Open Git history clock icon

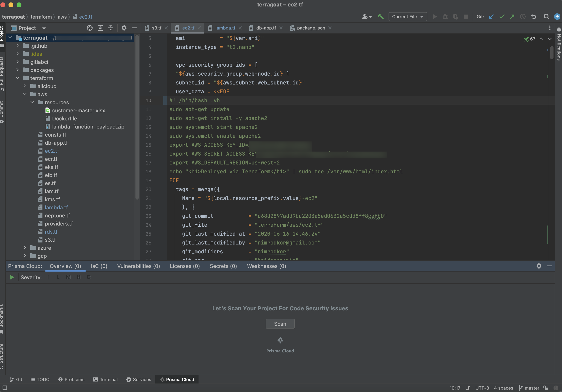pyautogui.click(x=523, y=17)
